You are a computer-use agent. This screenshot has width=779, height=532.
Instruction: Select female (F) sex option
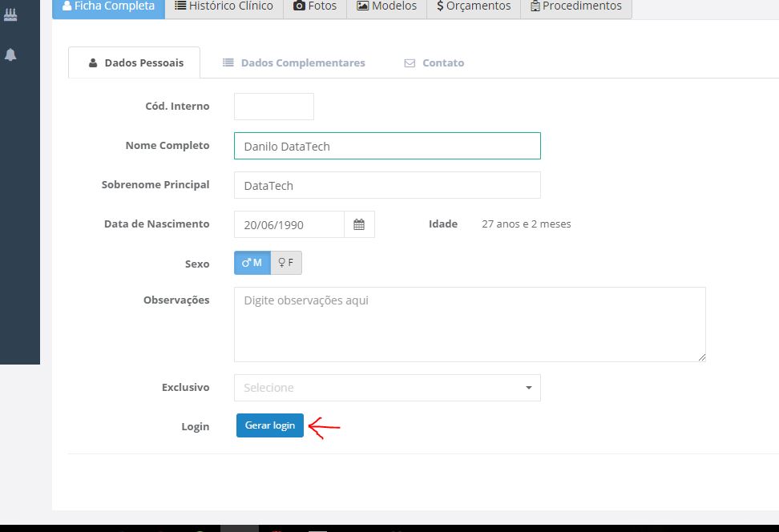click(286, 263)
